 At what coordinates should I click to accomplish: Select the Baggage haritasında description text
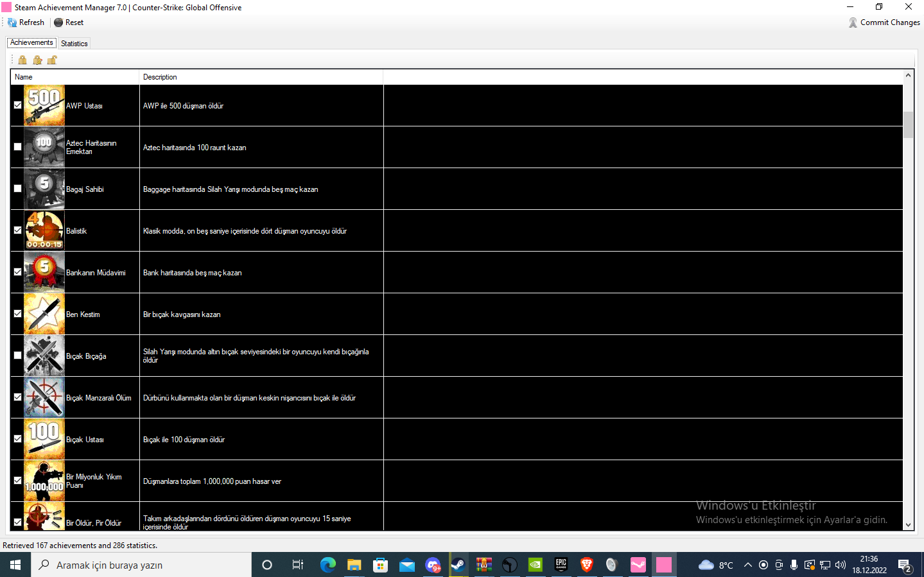click(x=231, y=189)
